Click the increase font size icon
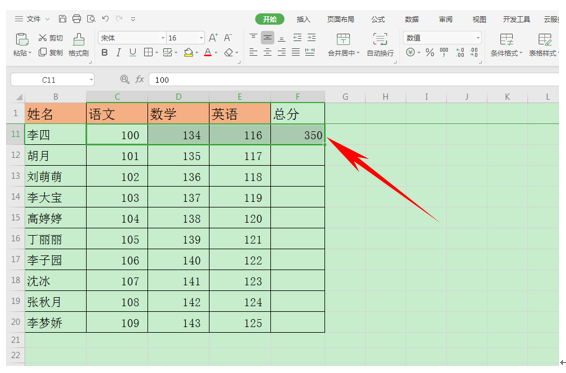The height and width of the screenshot is (373, 566). [x=213, y=38]
